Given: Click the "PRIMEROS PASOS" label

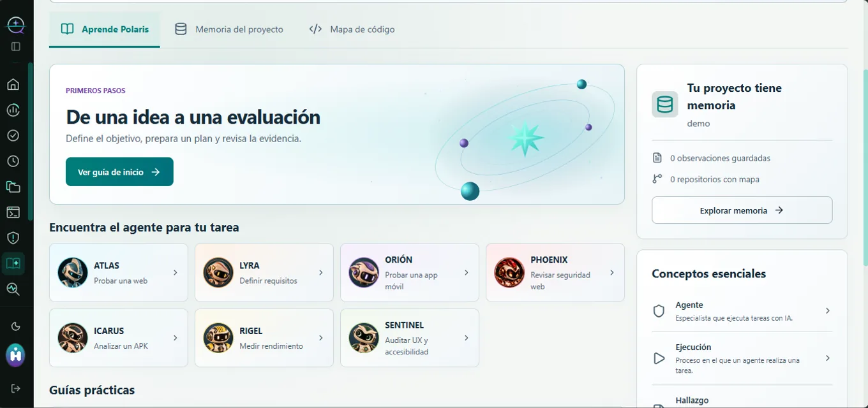Looking at the screenshot, I should click(x=96, y=91).
